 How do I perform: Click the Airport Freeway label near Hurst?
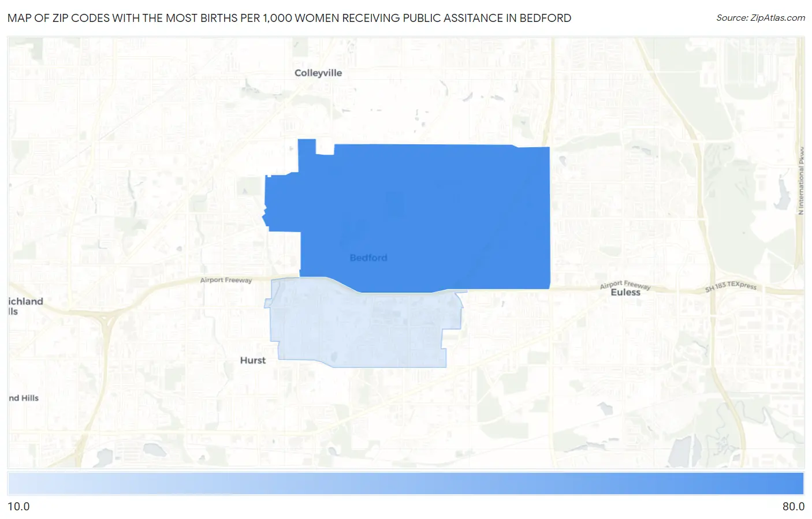[226, 280]
